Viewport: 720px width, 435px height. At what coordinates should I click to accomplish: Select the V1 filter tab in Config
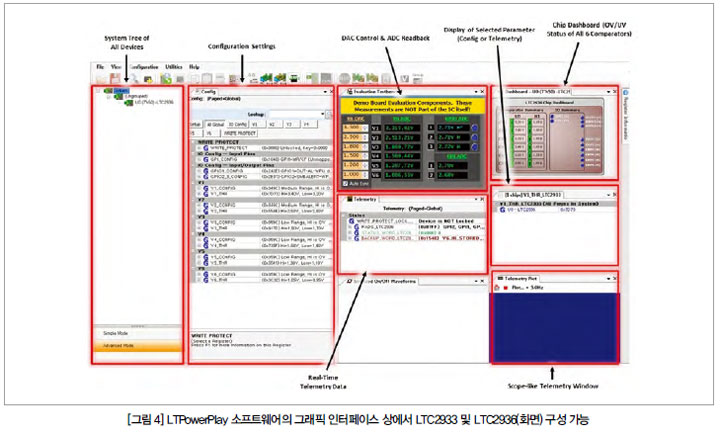pyautogui.click(x=256, y=124)
